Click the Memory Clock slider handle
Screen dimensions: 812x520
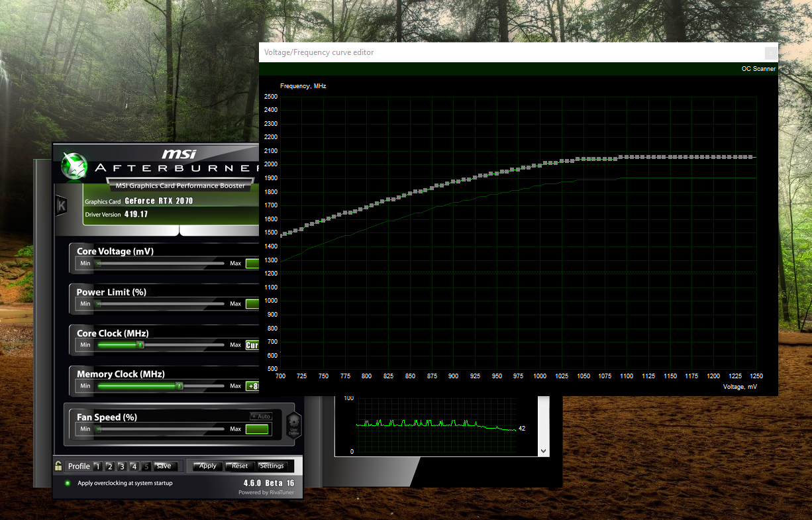[x=179, y=386]
